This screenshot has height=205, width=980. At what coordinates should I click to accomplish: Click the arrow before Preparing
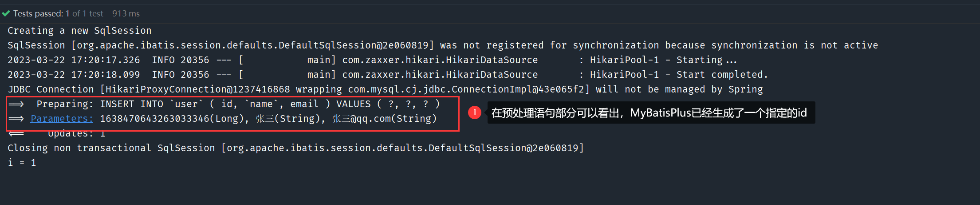point(16,104)
